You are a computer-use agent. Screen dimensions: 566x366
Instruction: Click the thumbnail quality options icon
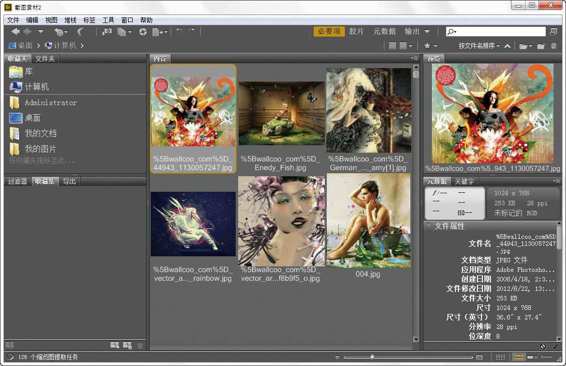point(392,46)
